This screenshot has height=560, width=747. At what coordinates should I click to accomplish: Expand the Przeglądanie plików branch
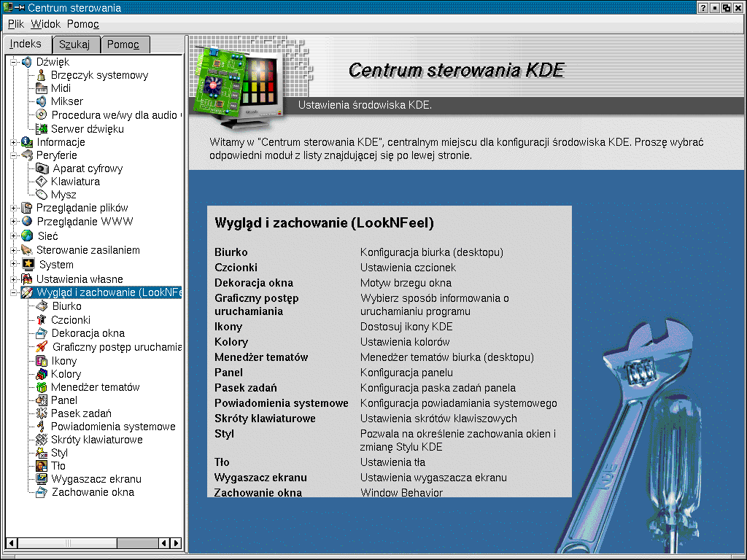(13, 208)
